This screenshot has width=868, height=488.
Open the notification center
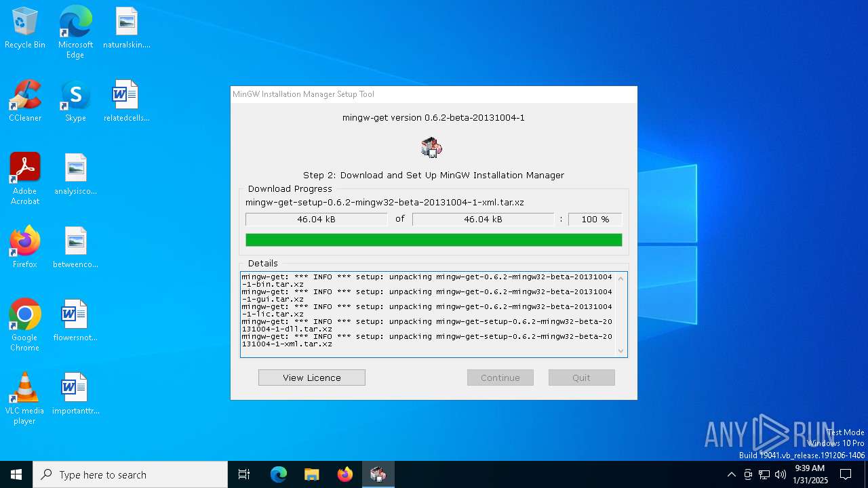[846, 474]
